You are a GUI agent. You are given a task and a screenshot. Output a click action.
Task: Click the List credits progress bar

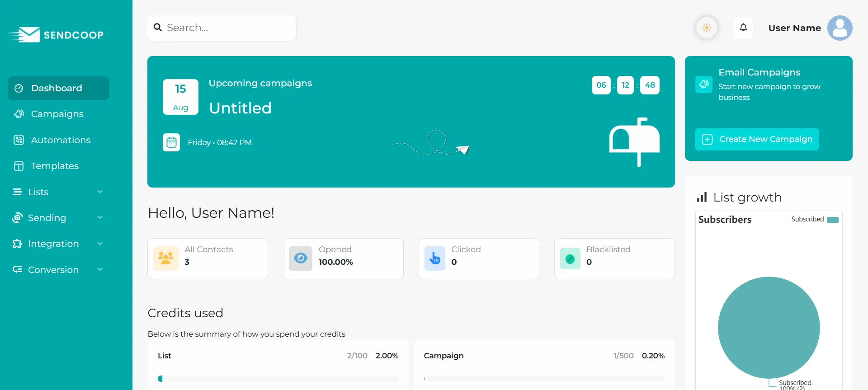click(278, 379)
